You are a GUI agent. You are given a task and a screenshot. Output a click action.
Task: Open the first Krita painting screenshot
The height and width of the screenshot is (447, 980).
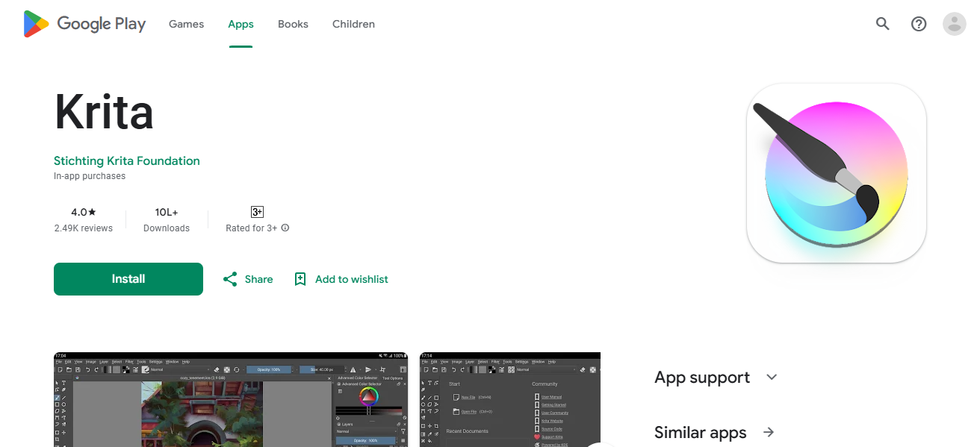pos(231,400)
